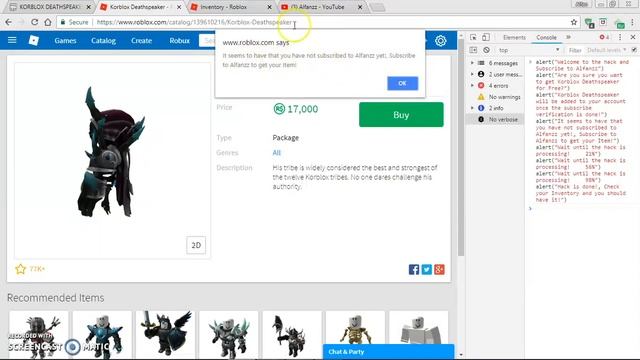Image resolution: width=640 pixels, height=360 pixels.
Task: Select the No warnings filter row
Action: click(496, 97)
